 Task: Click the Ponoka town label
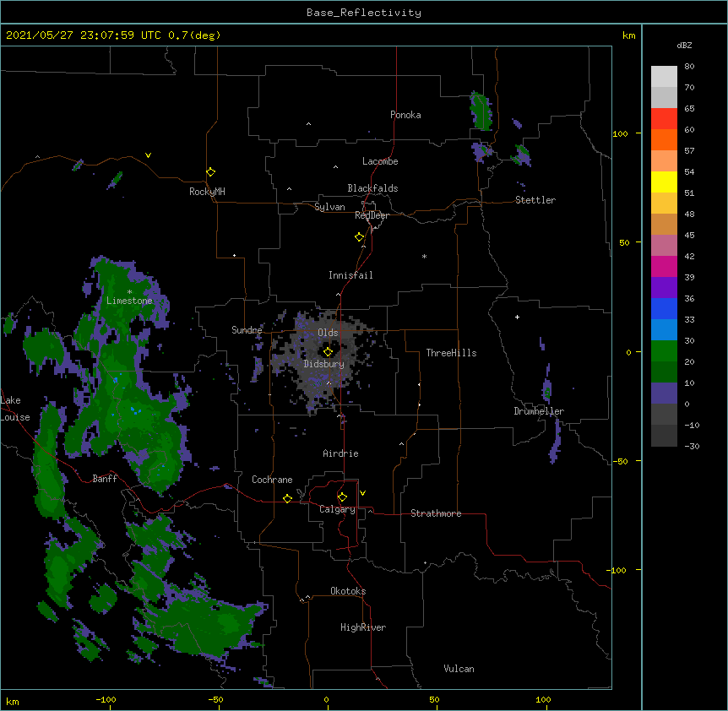pyautogui.click(x=405, y=115)
